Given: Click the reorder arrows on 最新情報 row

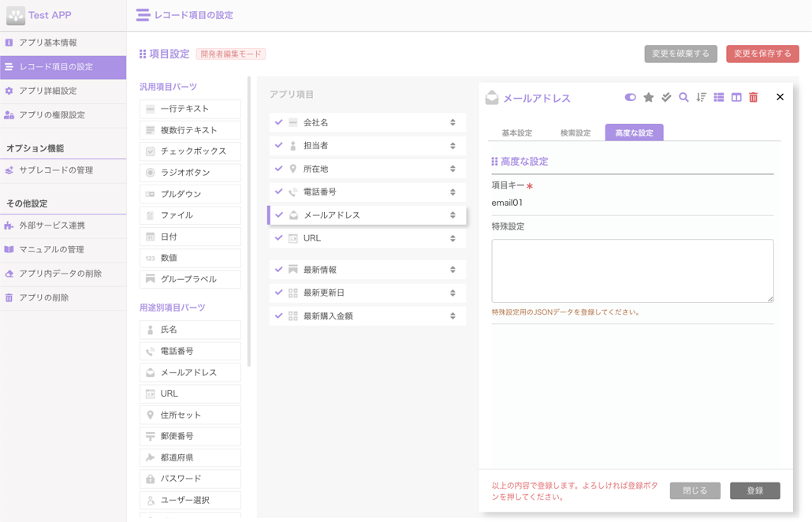Looking at the screenshot, I should (453, 270).
